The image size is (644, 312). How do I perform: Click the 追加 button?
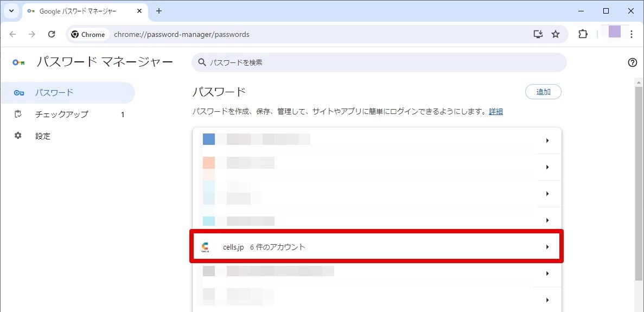543,92
